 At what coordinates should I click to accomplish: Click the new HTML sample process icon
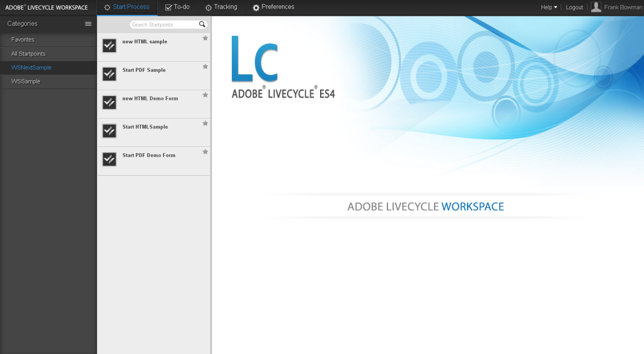pyautogui.click(x=109, y=46)
